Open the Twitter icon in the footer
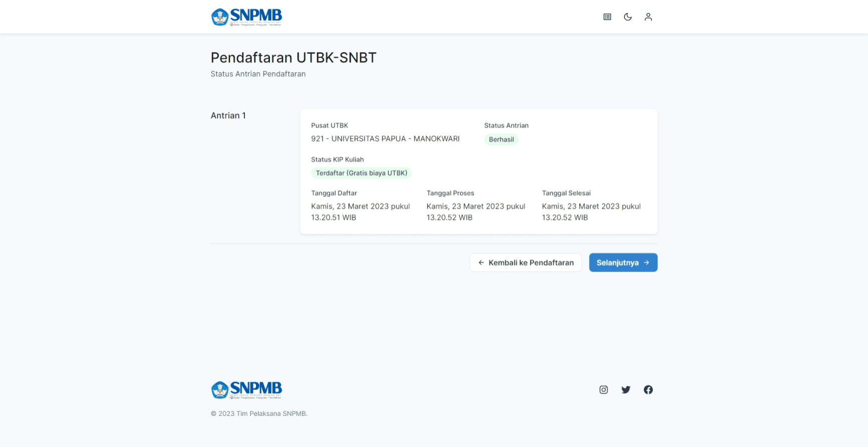 (626, 390)
